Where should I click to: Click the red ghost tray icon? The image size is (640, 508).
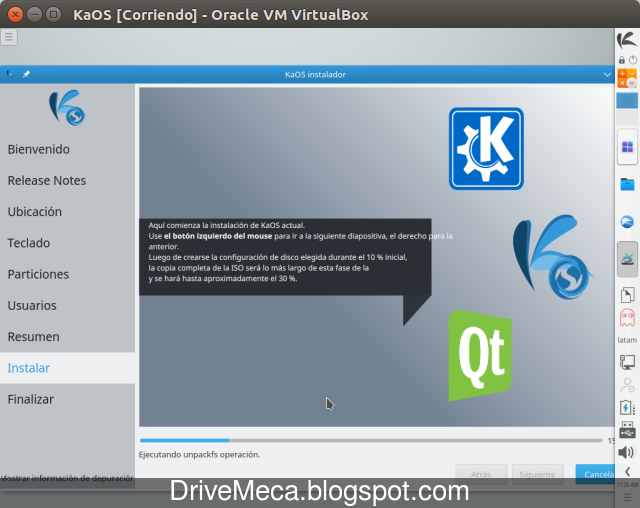627,317
